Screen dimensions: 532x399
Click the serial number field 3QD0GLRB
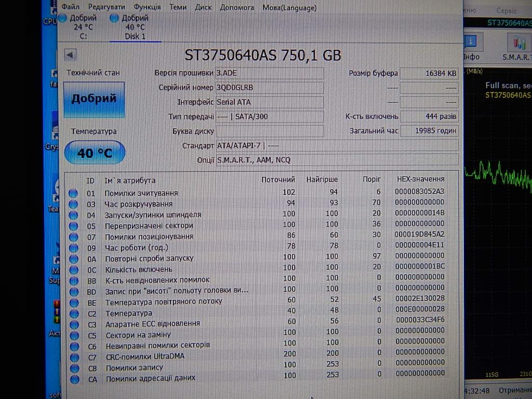tap(270, 87)
